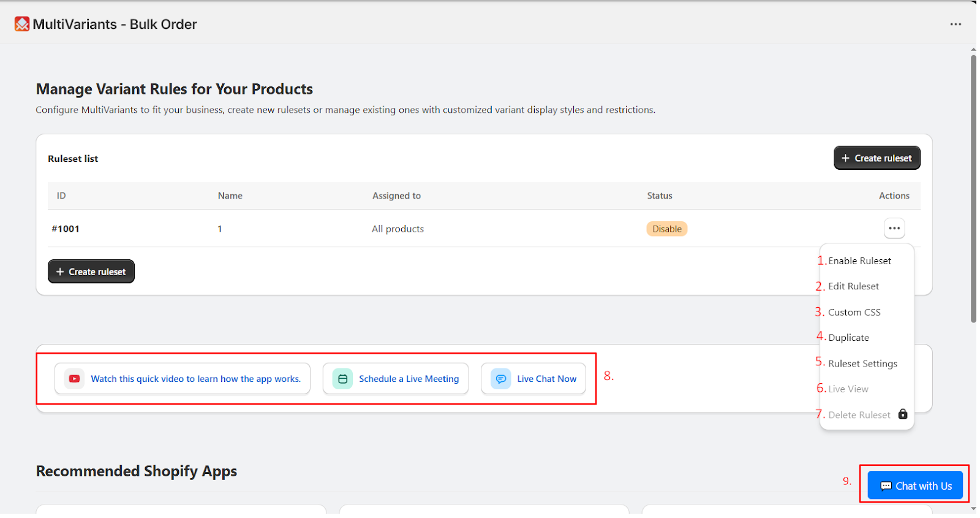Click the scrollbar down arrow
Viewport: 980px width, 518px height.
click(973, 509)
